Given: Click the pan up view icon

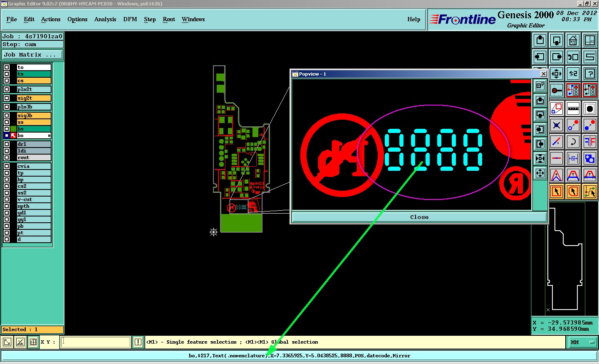Looking at the screenshot, I should pyautogui.click(x=540, y=40).
